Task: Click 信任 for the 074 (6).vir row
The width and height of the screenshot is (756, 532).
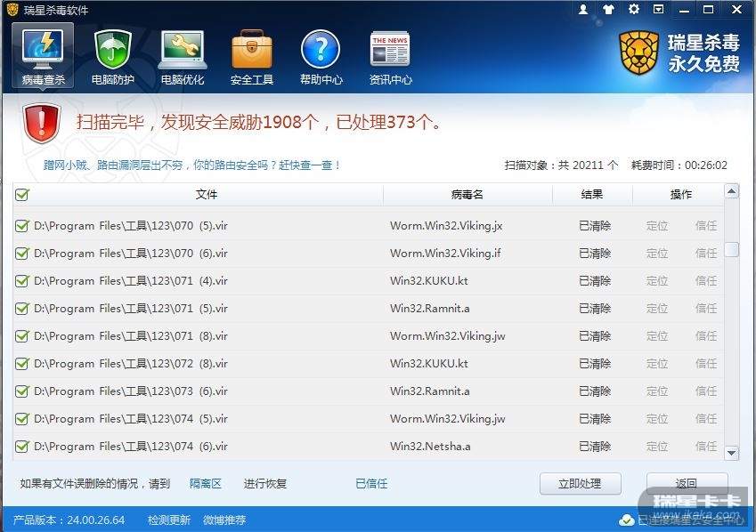Action: tap(706, 447)
